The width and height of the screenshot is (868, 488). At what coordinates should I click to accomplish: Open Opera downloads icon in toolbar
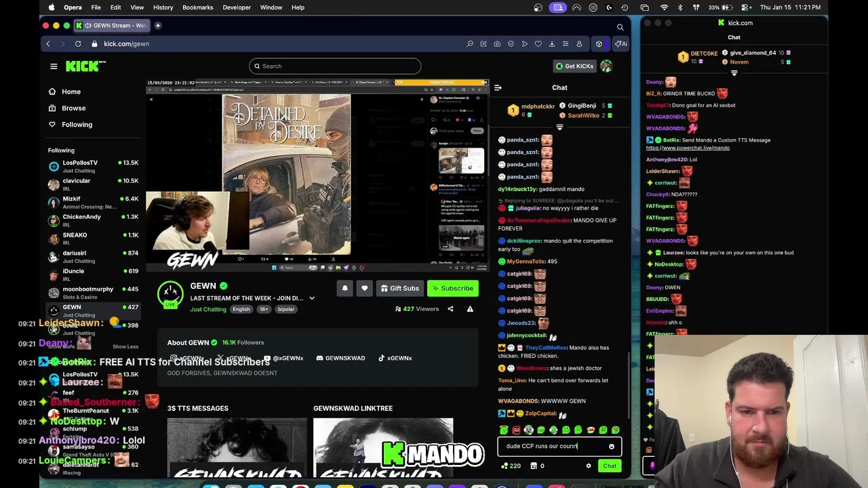552,44
